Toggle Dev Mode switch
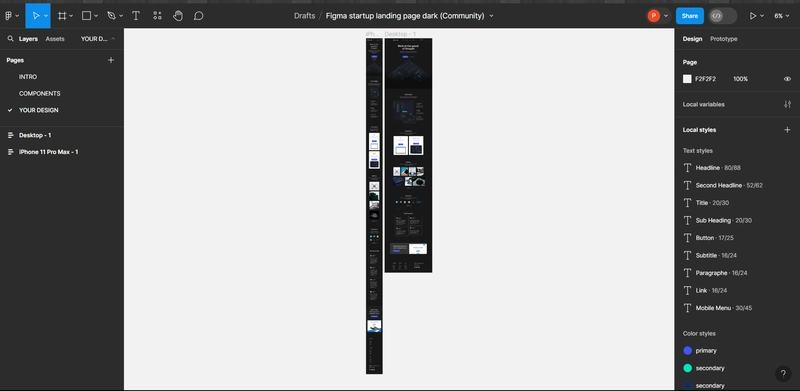Image resolution: width=800 pixels, height=391 pixels. pyautogui.click(x=722, y=16)
